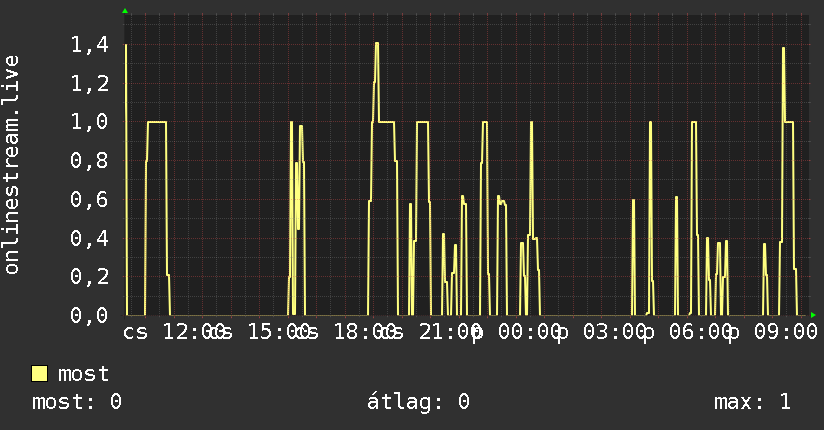Image resolution: width=824 pixels, height=430 pixels.
Task: Click the 1,4 y-axis label
Action: pos(90,45)
